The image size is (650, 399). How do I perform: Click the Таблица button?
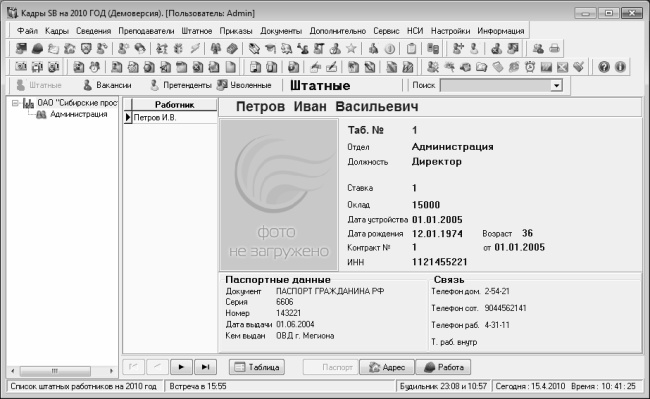coord(257,367)
